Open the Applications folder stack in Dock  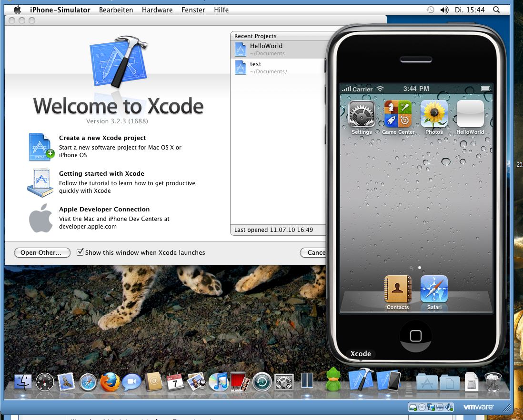[427, 382]
